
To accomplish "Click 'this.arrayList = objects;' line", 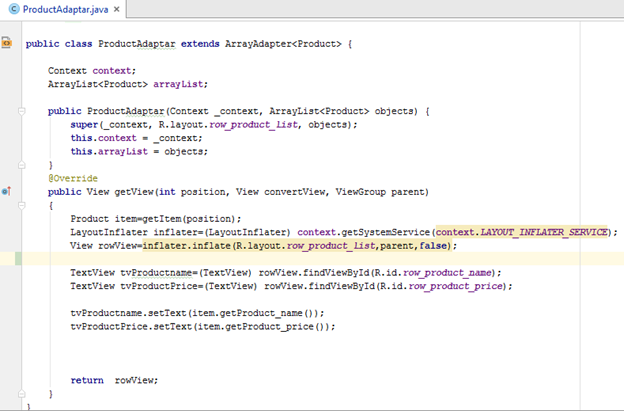I will coord(139,152).
